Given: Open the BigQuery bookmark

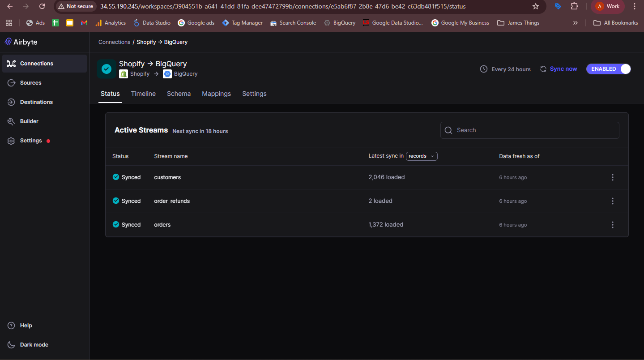Looking at the screenshot, I should click(340, 23).
